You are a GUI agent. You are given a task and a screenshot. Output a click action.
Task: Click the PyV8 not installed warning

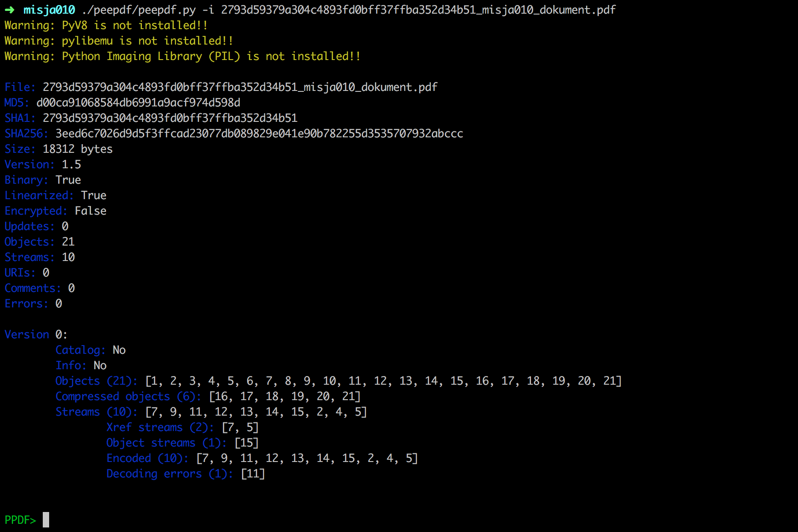click(x=106, y=25)
